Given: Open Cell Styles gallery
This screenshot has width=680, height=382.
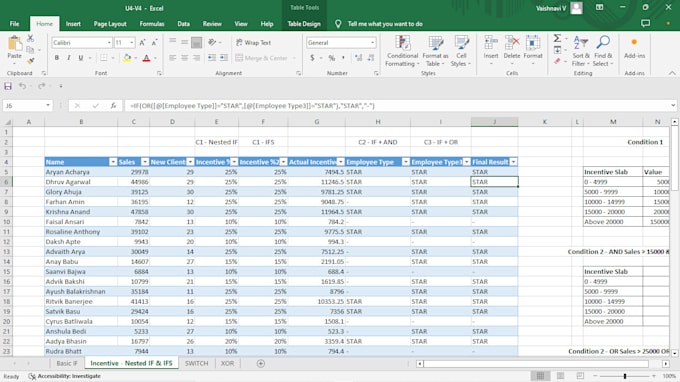Looking at the screenshot, I should [x=461, y=51].
